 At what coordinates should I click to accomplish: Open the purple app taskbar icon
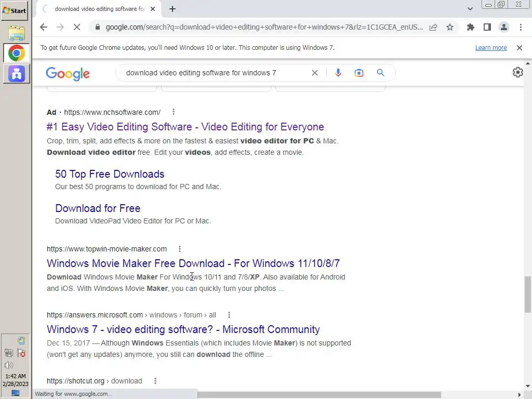[x=16, y=74]
